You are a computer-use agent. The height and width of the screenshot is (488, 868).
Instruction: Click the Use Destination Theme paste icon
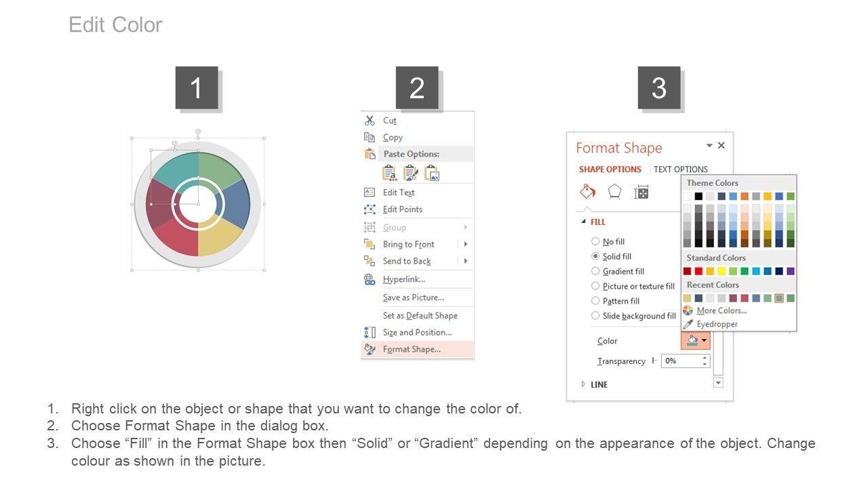coord(389,173)
